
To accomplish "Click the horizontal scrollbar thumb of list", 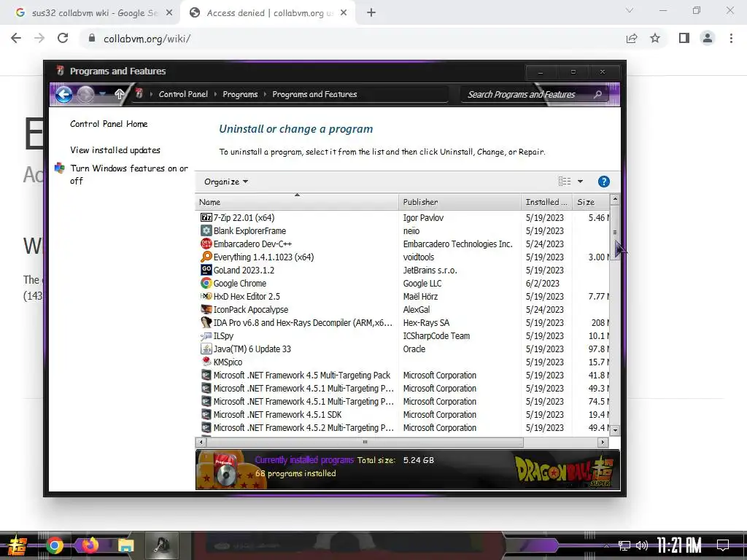I will [x=365, y=443].
